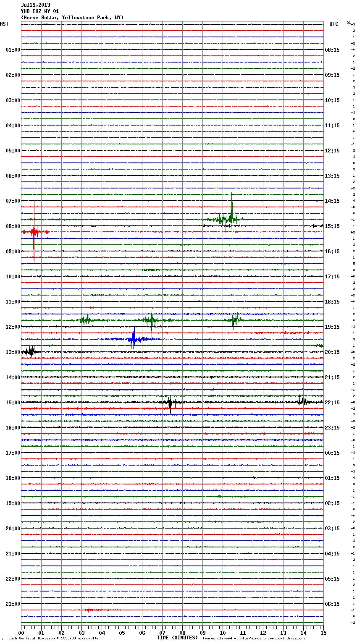Click the "10:15" UTC time label

[x=332, y=100]
